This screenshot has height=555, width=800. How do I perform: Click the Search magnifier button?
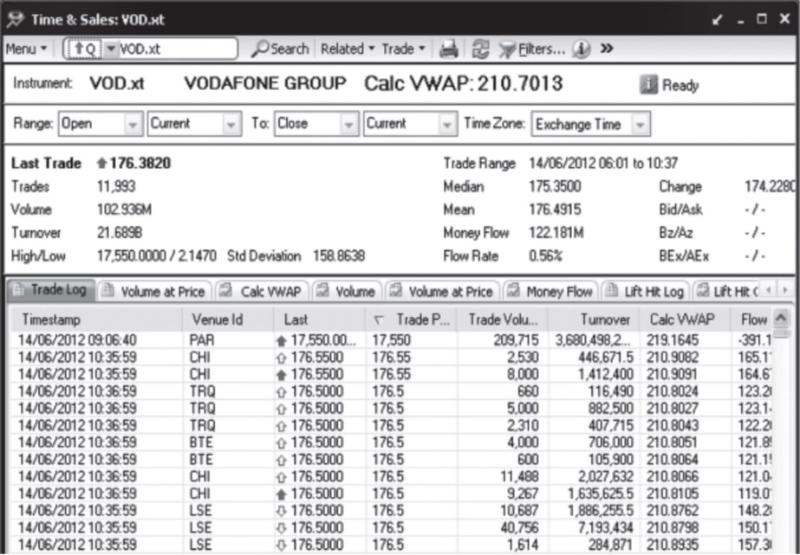click(281, 49)
